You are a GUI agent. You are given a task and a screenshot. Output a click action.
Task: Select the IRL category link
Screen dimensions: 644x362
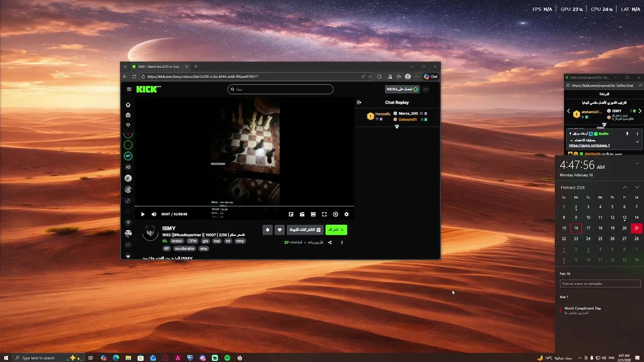pos(165,241)
